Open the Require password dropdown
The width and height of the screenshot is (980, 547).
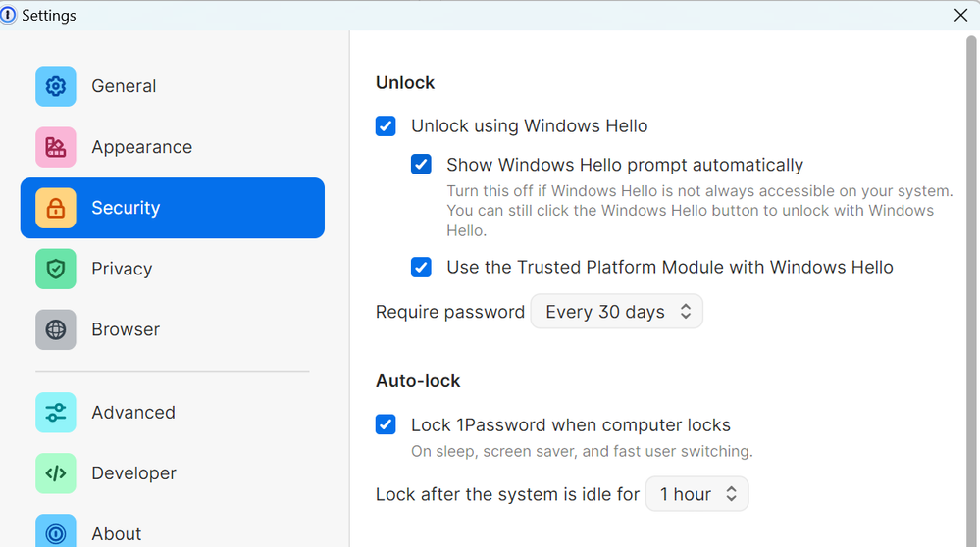[x=617, y=312]
